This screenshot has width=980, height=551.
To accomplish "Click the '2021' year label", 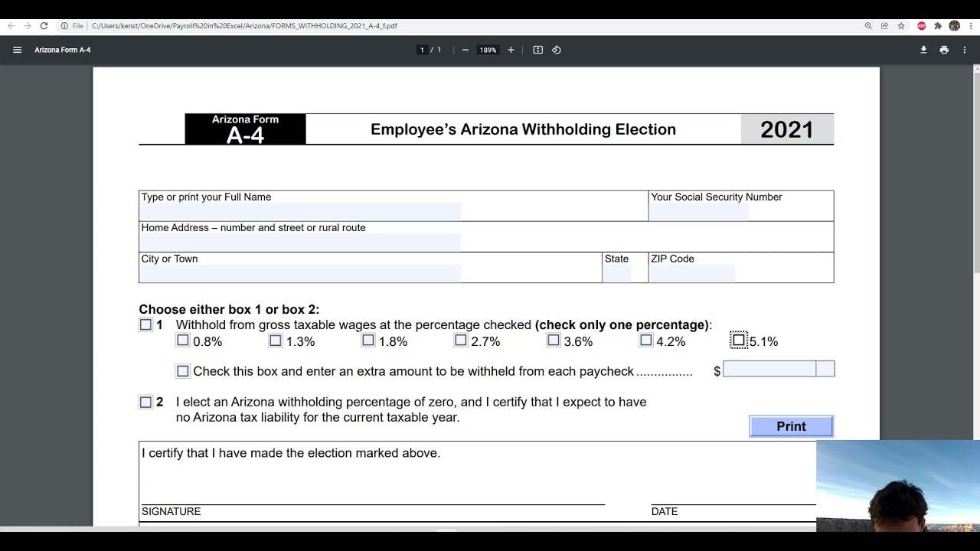I will (x=787, y=129).
